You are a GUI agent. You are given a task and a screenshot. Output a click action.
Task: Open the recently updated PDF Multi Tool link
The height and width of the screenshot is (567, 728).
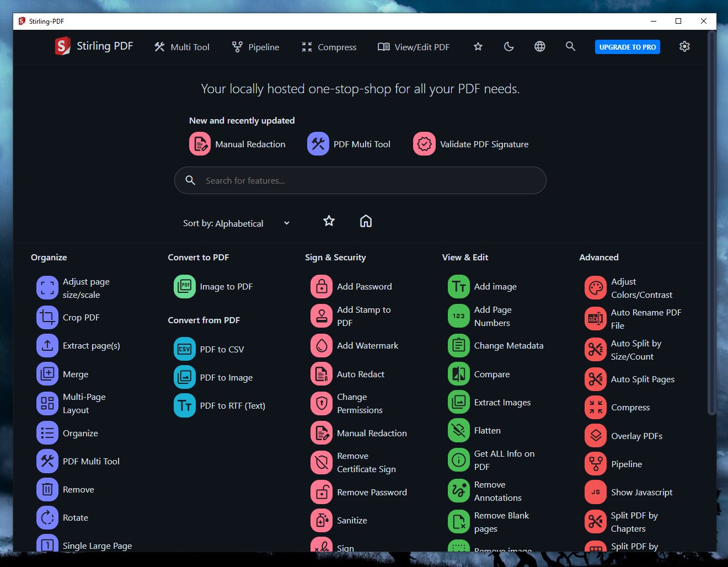tap(349, 144)
